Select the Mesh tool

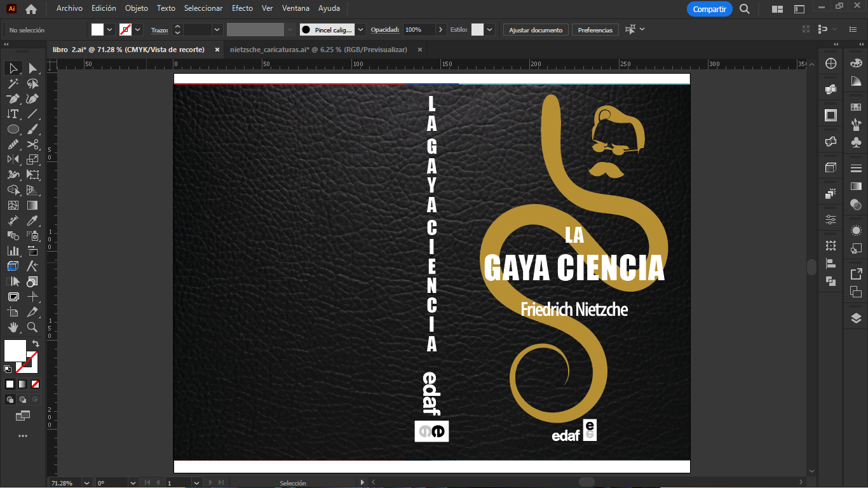pyautogui.click(x=13, y=205)
